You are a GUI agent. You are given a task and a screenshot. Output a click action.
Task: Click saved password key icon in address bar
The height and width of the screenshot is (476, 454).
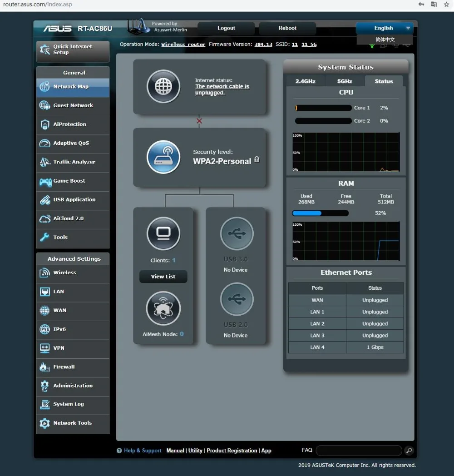[421, 4]
